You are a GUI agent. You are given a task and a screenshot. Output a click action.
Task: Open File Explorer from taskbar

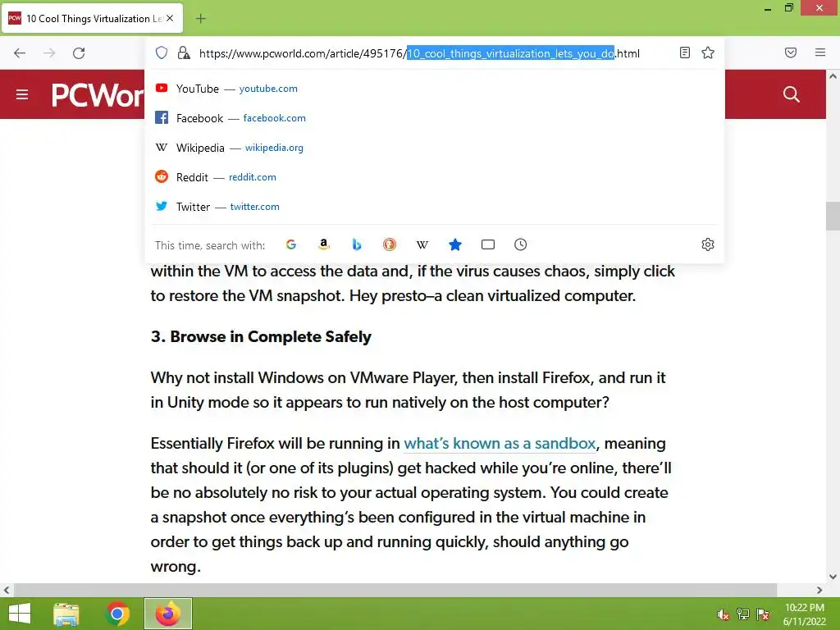pos(66,614)
